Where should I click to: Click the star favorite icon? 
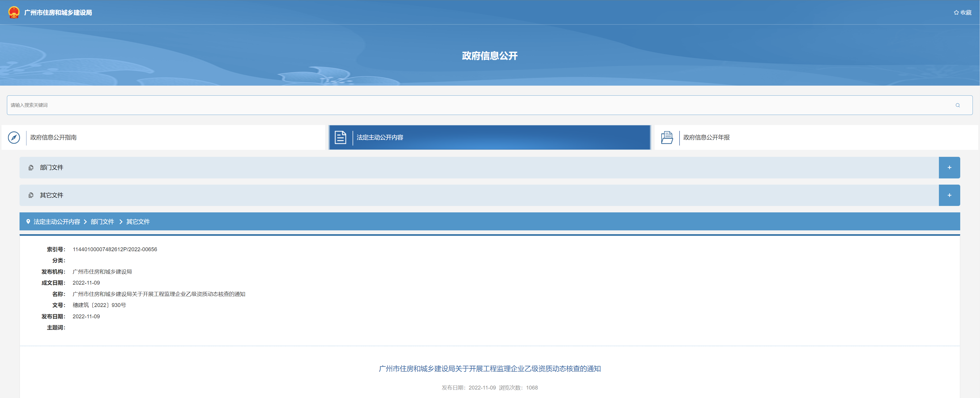pos(956,13)
